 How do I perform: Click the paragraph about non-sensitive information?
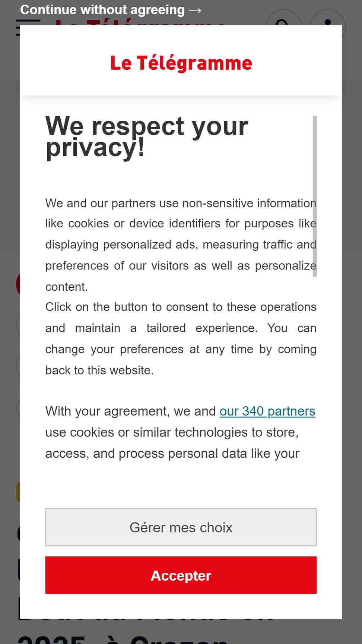pyautogui.click(x=181, y=245)
